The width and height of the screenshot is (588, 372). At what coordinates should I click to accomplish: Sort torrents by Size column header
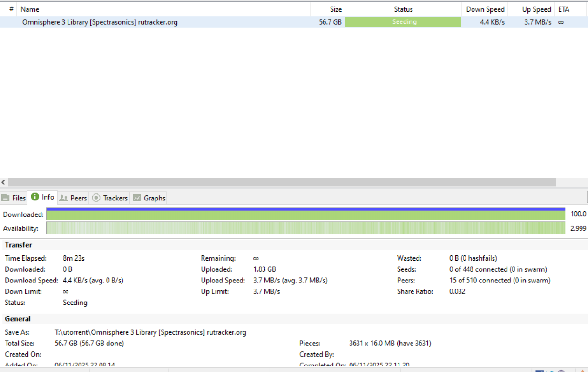[336, 9]
